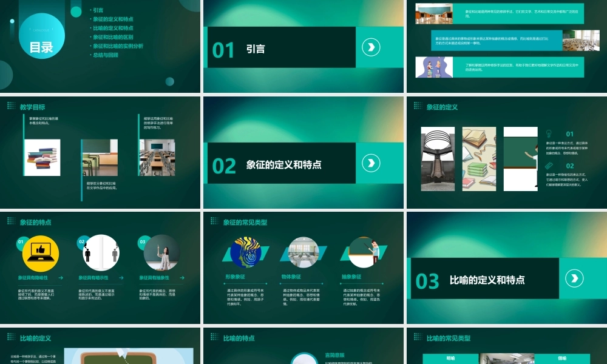Click the books illustration in 象征的定义 slide

[x=479, y=159]
